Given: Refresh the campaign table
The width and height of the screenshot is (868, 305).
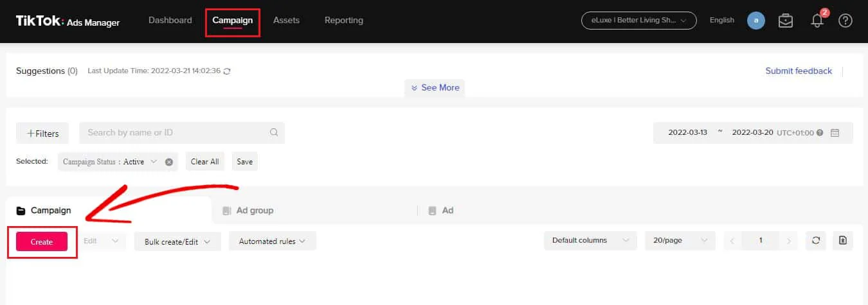Looking at the screenshot, I should [x=816, y=240].
